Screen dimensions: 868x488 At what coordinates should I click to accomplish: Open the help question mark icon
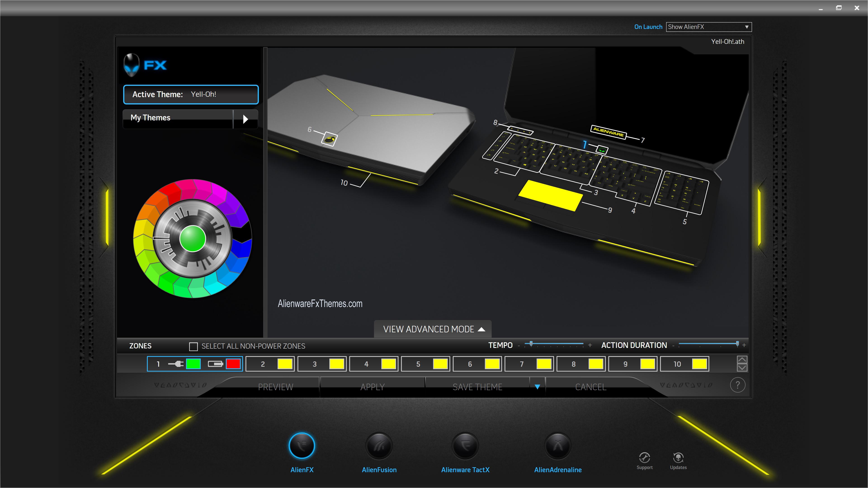(737, 385)
